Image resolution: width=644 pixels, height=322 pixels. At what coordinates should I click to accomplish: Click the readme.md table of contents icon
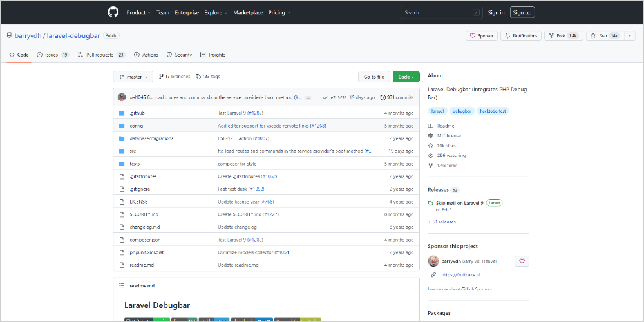(122, 285)
